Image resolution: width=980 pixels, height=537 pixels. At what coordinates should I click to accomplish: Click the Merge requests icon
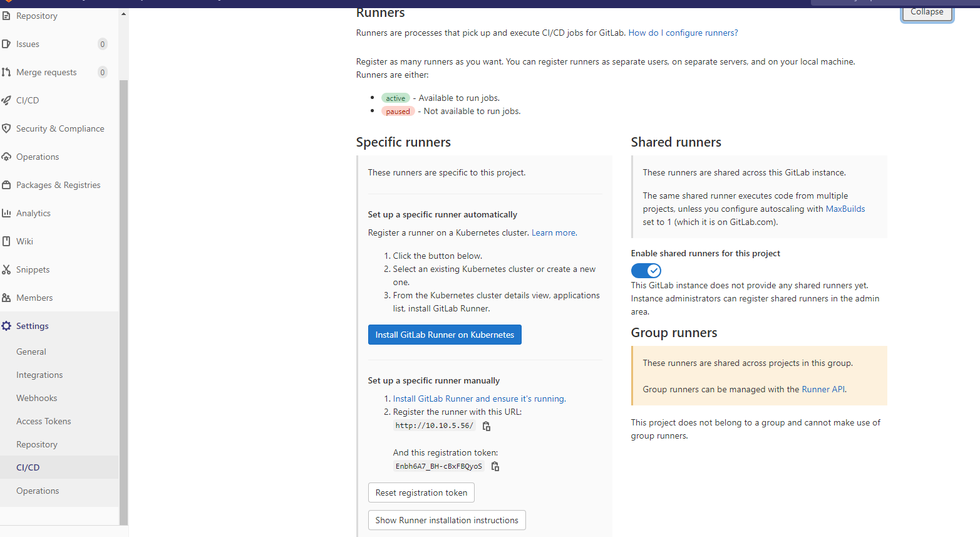tap(6, 72)
